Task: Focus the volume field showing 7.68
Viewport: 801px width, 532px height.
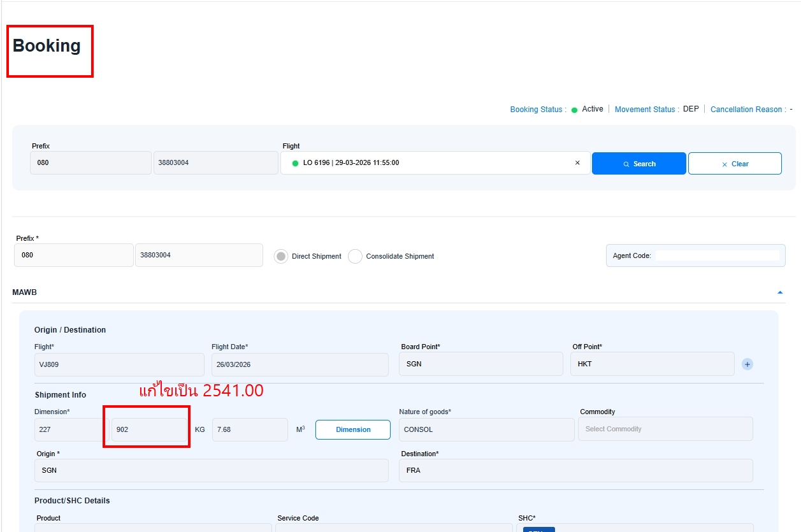Action: pyautogui.click(x=249, y=429)
